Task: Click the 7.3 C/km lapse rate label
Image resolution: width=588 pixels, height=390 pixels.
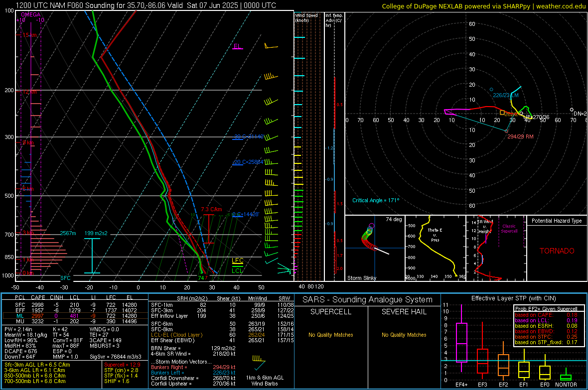Action: [211, 209]
